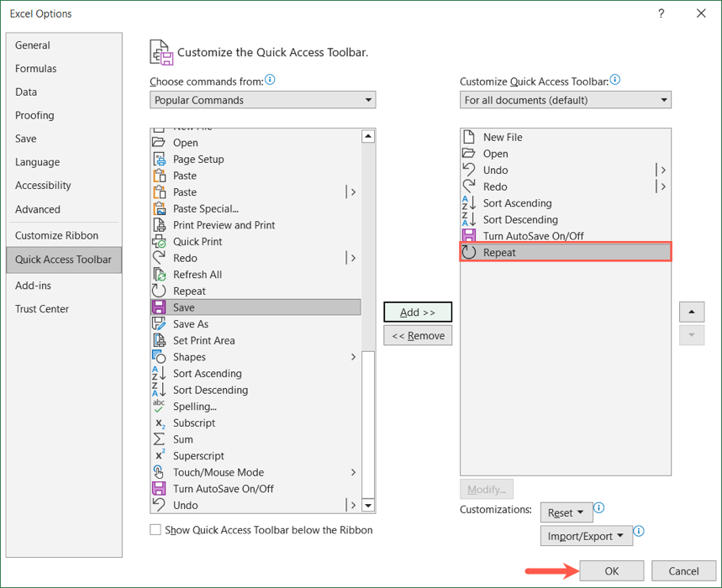Click the info icon beside Import/Export
The height and width of the screenshot is (588, 722).
pos(639,532)
